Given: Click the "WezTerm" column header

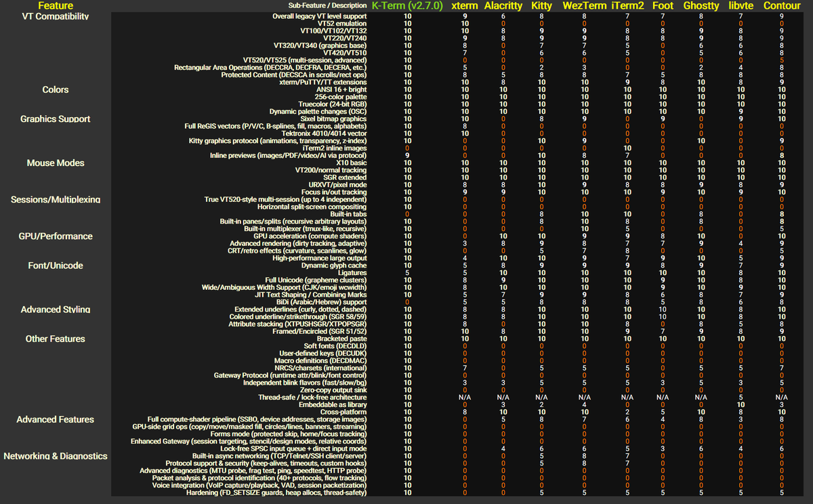Looking at the screenshot, I should (584, 5).
